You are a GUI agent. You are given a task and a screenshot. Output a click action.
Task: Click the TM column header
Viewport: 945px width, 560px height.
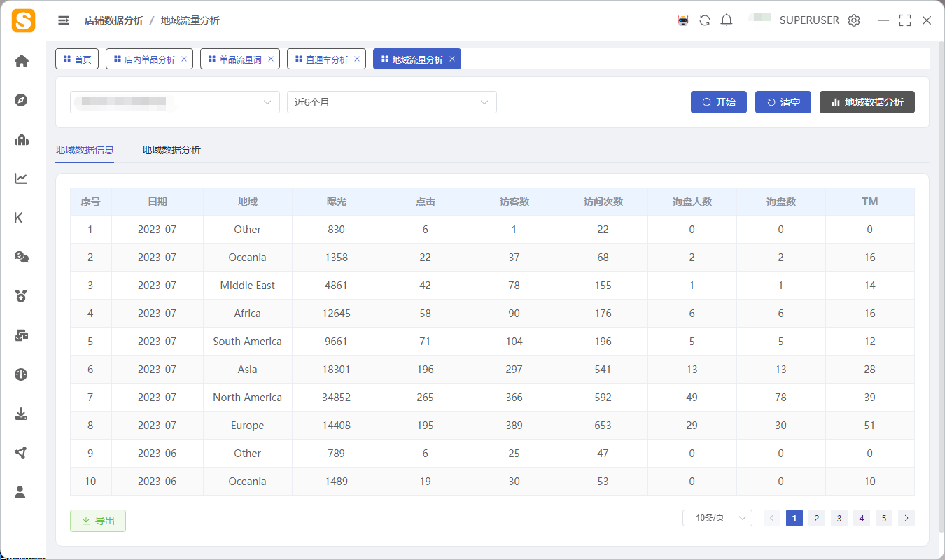coord(870,202)
